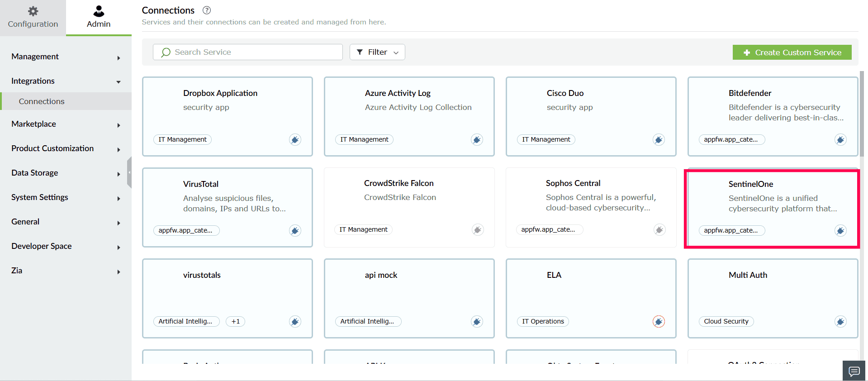
Task: Click IT Management tag on Cisco Duo
Action: click(x=546, y=140)
